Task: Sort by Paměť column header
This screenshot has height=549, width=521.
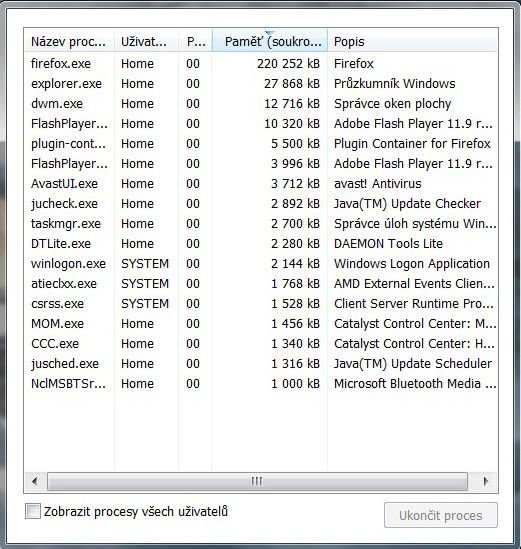Action: pos(270,41)
